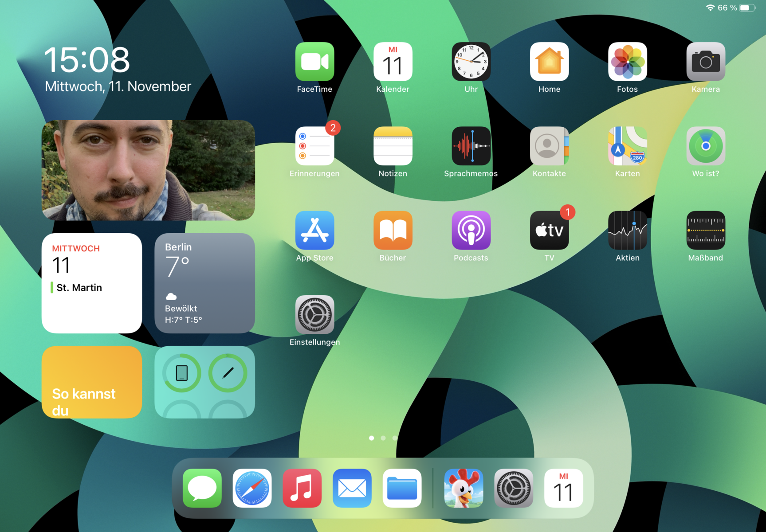Launch the Wo ist? app
This screenshot has width=766, height=532.
click(x=706, y=146)
